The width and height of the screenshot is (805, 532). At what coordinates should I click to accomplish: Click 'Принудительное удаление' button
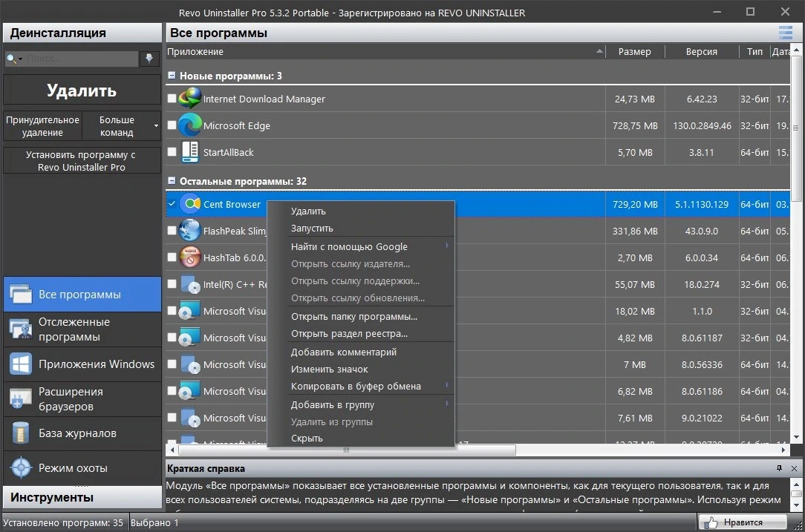pyautogui.click(x=42, y=125)
